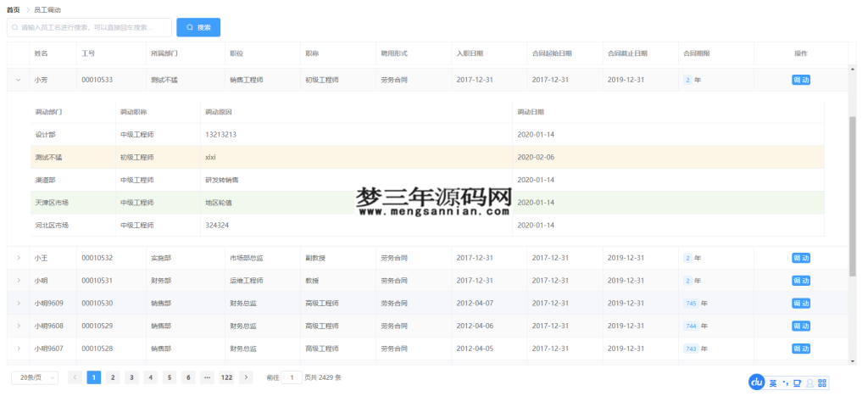Click the pagination ellipsis jump button
This screenshot has width=868, height=402.
click(x=207, y=377)
